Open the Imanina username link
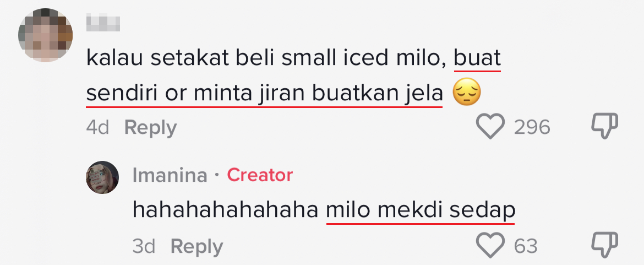This screenshot has width=644, height=265. click(x=170, y=175)
